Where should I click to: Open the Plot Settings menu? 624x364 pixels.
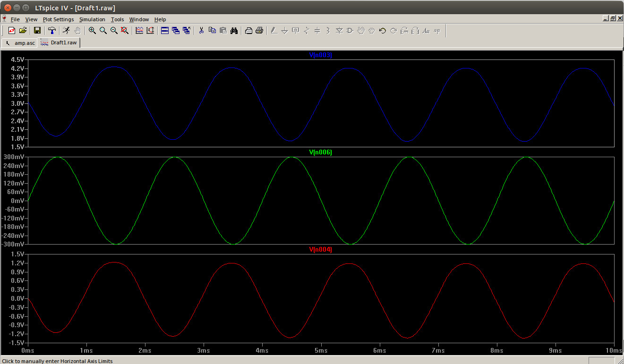[x=58, y=19]
